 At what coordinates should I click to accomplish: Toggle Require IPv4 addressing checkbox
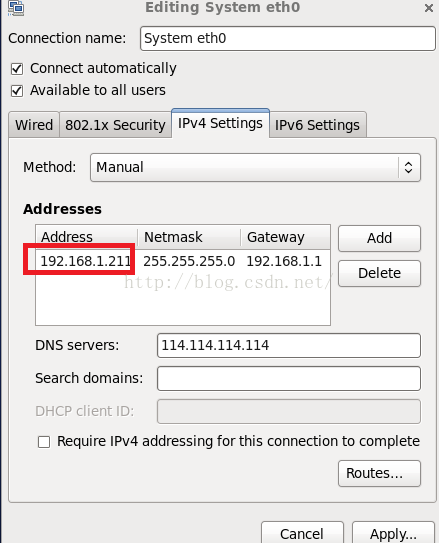coord(44,442)
